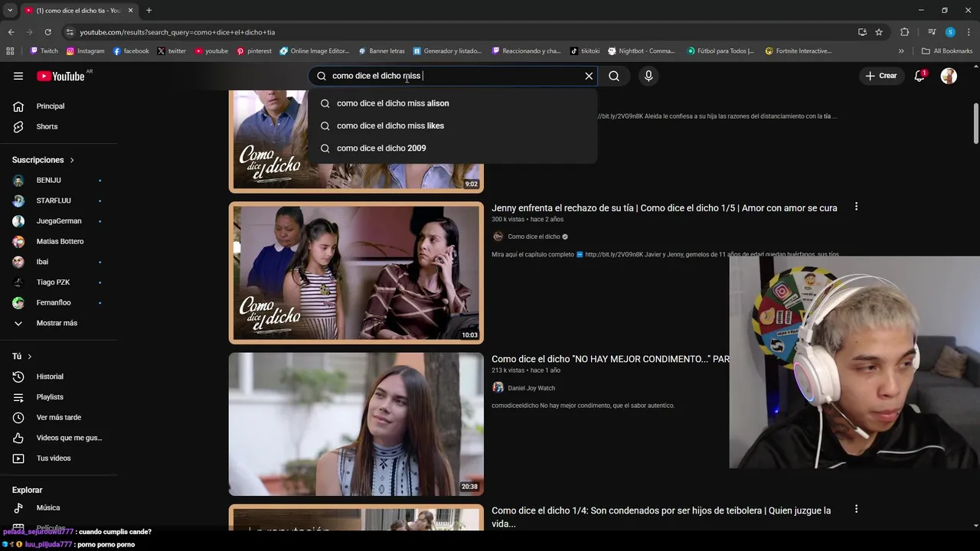Open three-dot menu for teibolera video
Screen dimensions: 980x551
(856, 509)
